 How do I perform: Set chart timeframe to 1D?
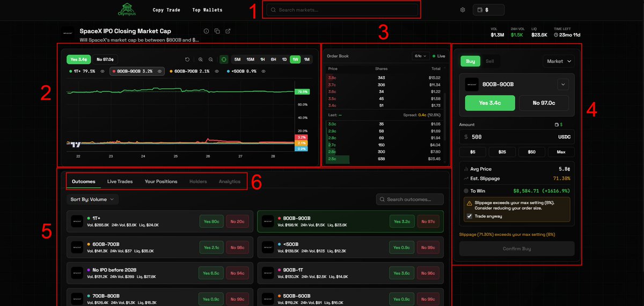tap(284, 59)
